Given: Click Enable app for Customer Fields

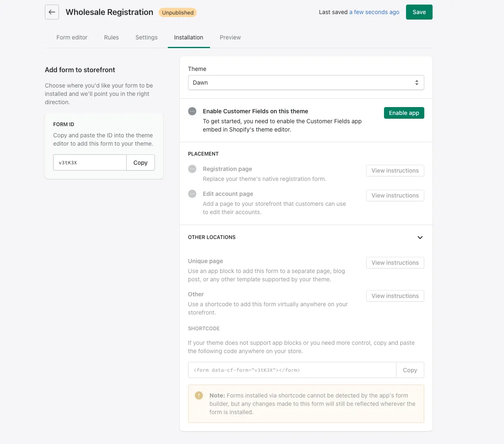Looking at the screenshot, I should click(404, 112).
